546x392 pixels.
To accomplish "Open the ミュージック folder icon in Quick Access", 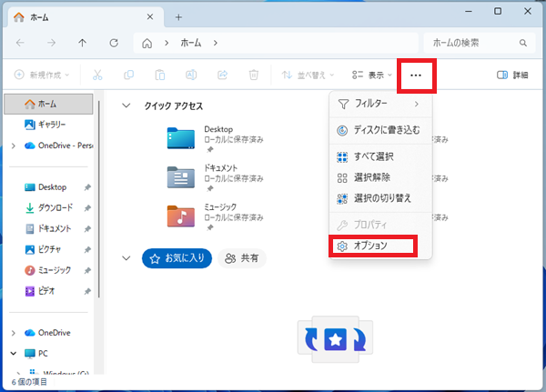I will (x=181, y=215).
